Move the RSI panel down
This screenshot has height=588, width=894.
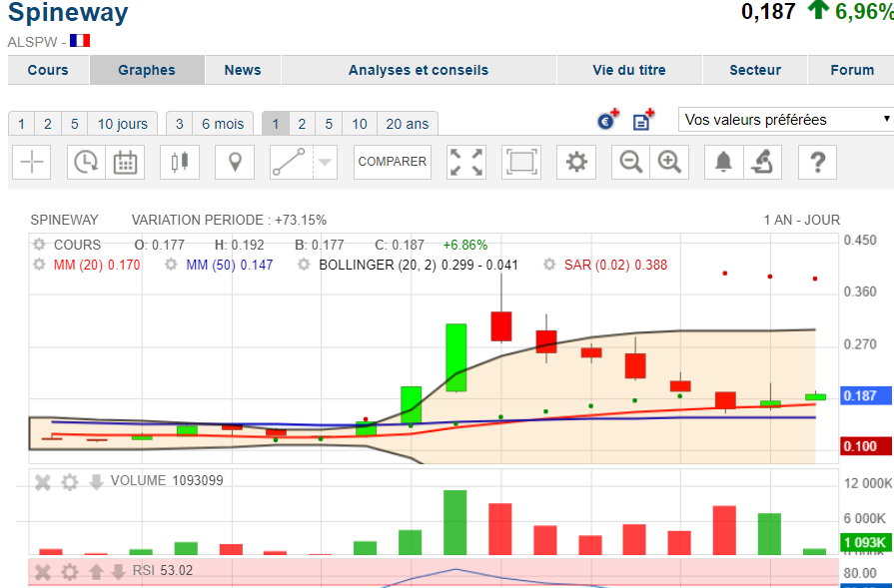point(118,571)
